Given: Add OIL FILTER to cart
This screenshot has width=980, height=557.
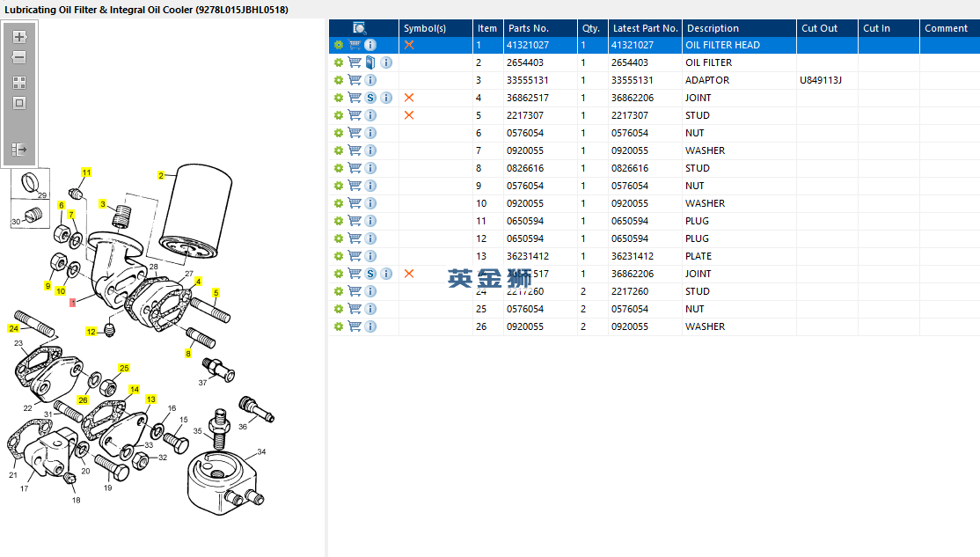Looking at the screenshot, I should point(355,62).
